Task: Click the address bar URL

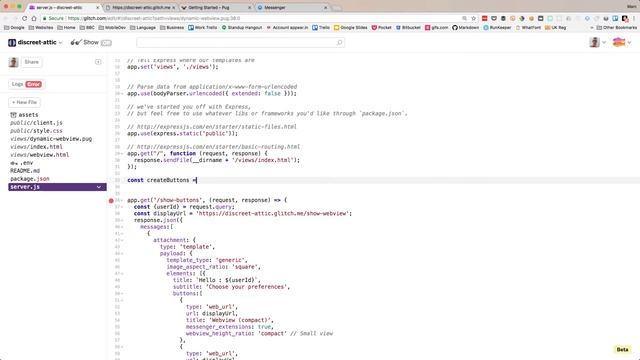Action: (154, 18)
